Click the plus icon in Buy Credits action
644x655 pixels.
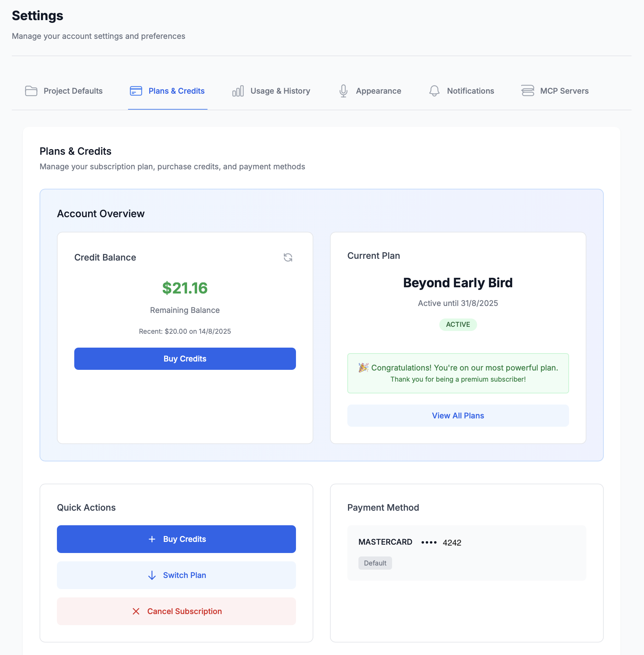[x=152, y=539]
